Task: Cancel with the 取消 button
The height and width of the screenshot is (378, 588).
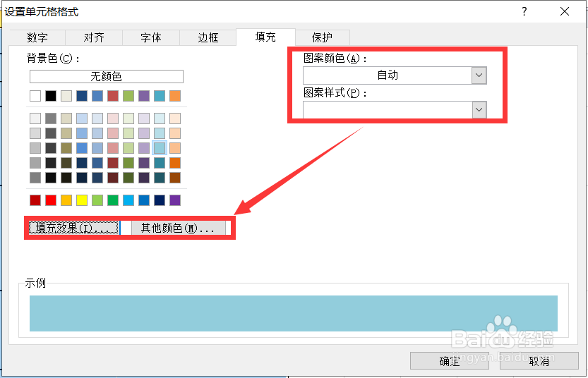Action: point(539,361)
